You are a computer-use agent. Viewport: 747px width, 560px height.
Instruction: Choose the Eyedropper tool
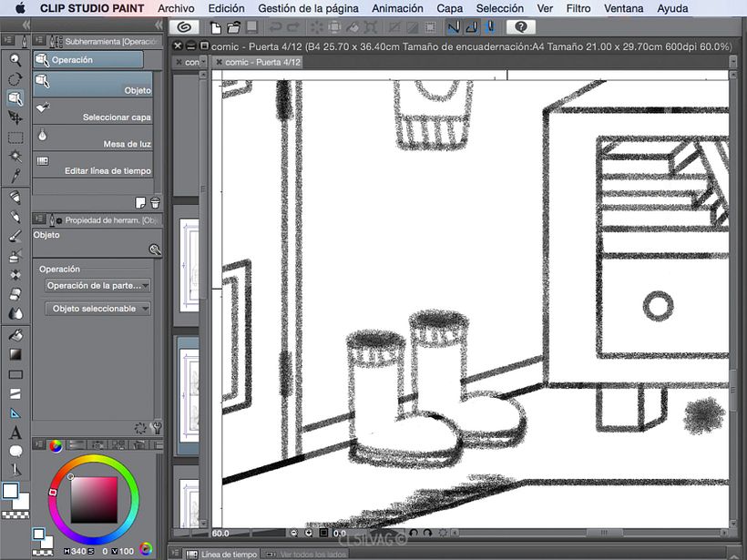(15, 176)
